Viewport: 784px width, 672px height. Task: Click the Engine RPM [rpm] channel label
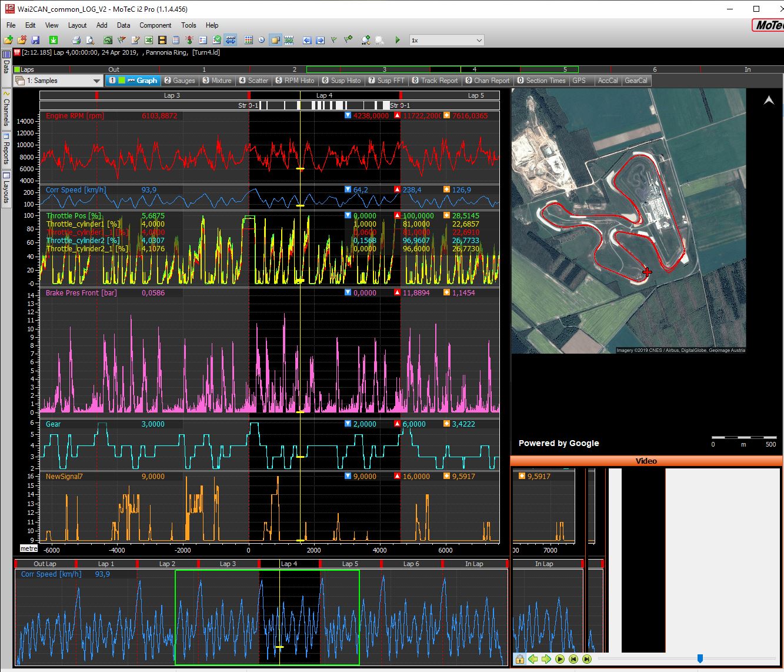75,116
